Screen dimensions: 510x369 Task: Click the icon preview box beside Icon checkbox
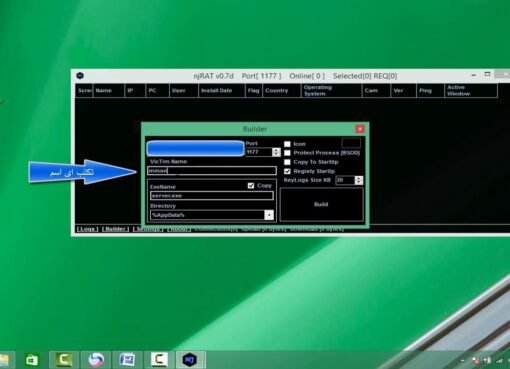[x=351, y=143]
